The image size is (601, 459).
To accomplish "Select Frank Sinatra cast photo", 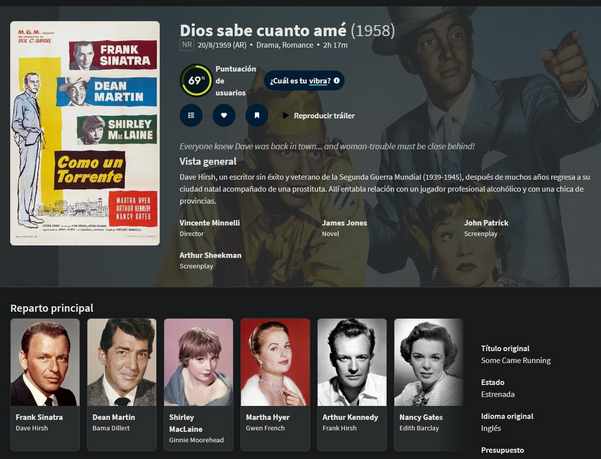I will point(45,362).
